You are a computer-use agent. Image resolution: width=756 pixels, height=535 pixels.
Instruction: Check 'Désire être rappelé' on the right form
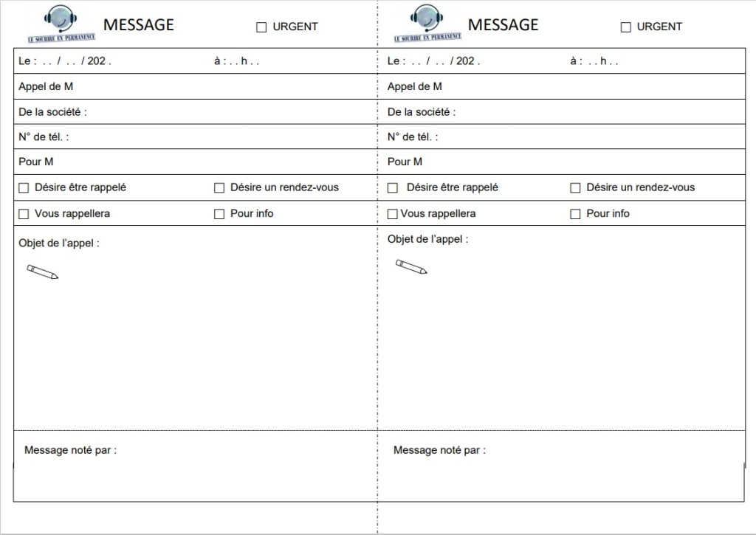point(393,188)
